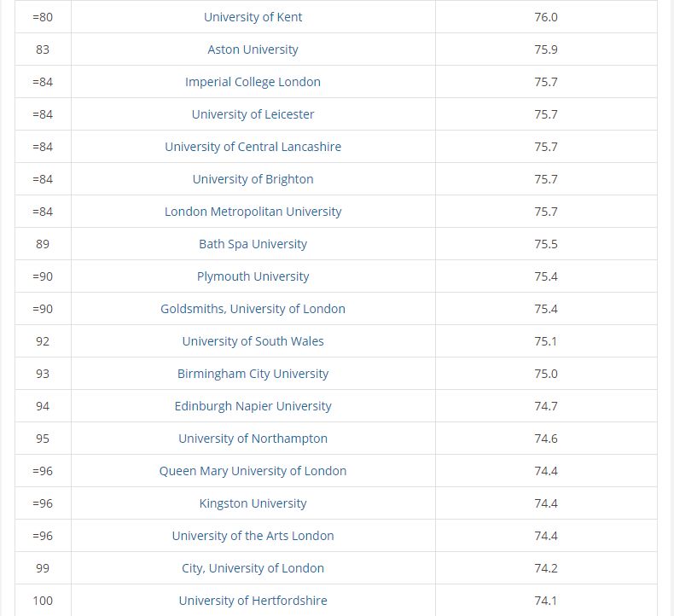
Task: Select Imperial College London link
Action: tap(253, 82)
